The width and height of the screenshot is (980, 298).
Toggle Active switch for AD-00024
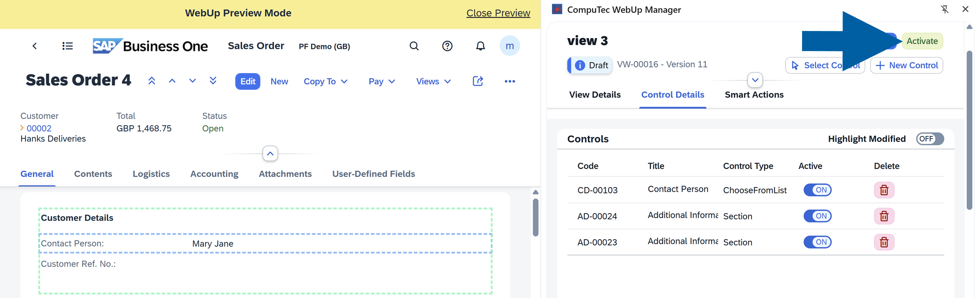(x=817, y=216)
